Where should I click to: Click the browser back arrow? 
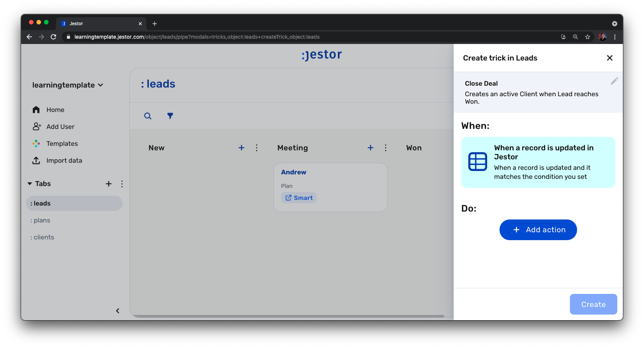tap(29, 37)
